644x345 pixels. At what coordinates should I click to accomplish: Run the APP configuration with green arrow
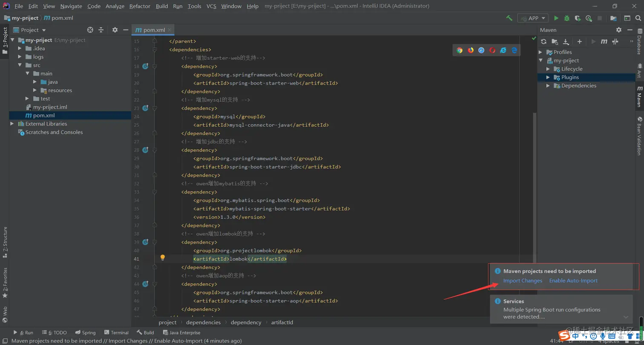(556, 18)
